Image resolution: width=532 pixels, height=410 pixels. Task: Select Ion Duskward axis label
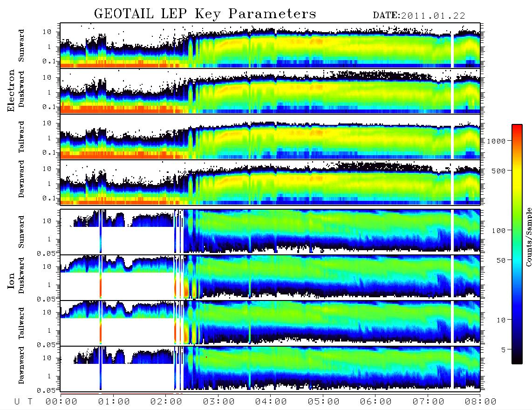click(x=21, y=275)
